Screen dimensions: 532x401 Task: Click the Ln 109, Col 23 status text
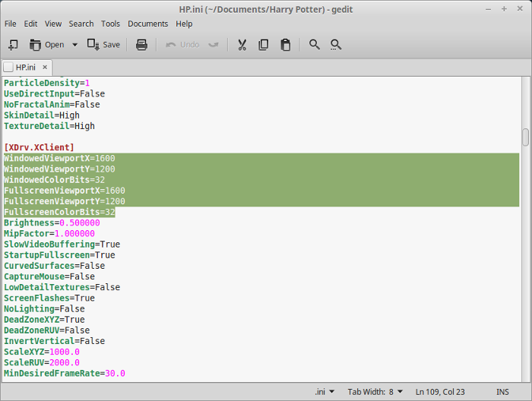pyautogui.click(x=440, y=392)
